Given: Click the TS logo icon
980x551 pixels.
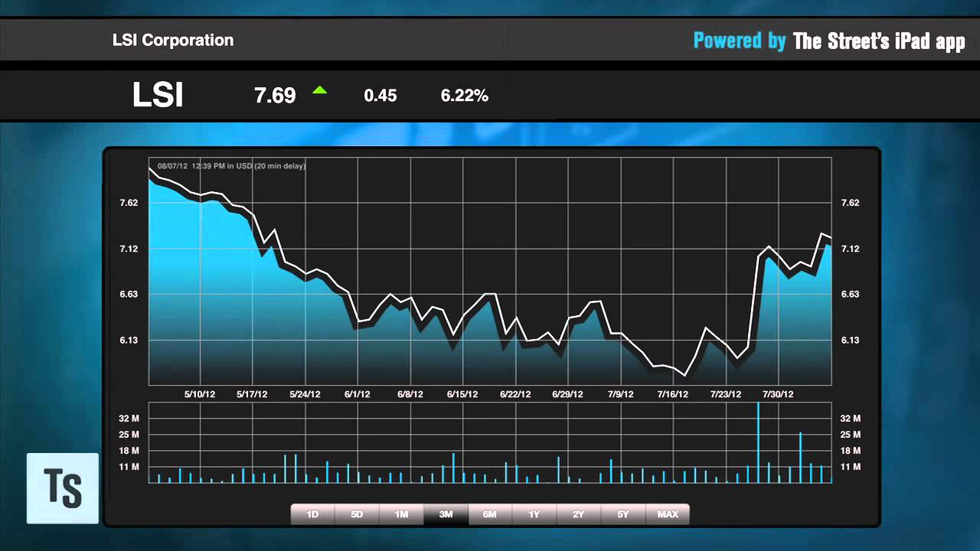Looking at the screenshot, I should 63,488.
